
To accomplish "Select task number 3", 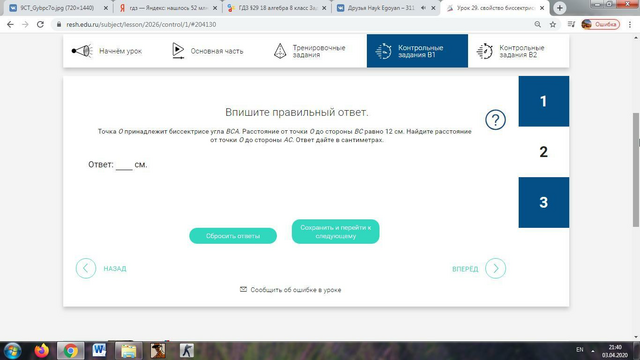I will [544, 202].
